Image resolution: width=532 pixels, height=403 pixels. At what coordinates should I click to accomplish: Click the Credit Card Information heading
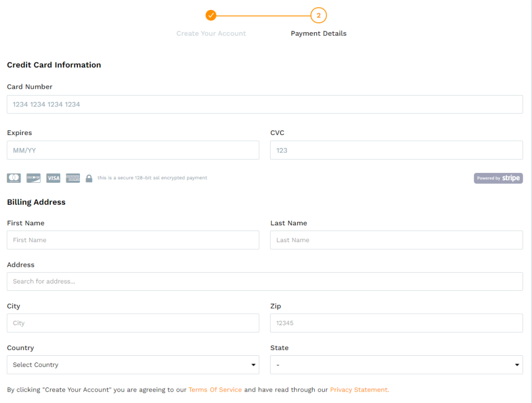point(54,65)
